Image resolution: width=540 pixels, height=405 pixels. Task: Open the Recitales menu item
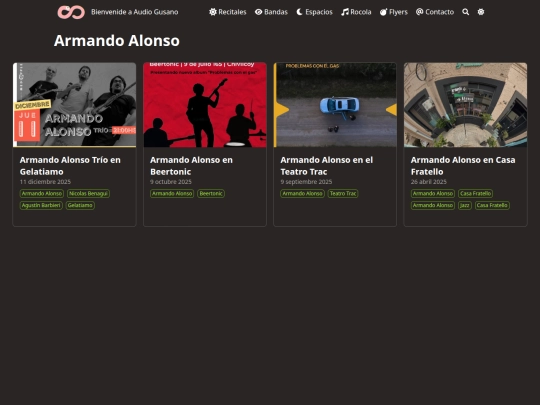pyautogui.click(x=228, y=12)
